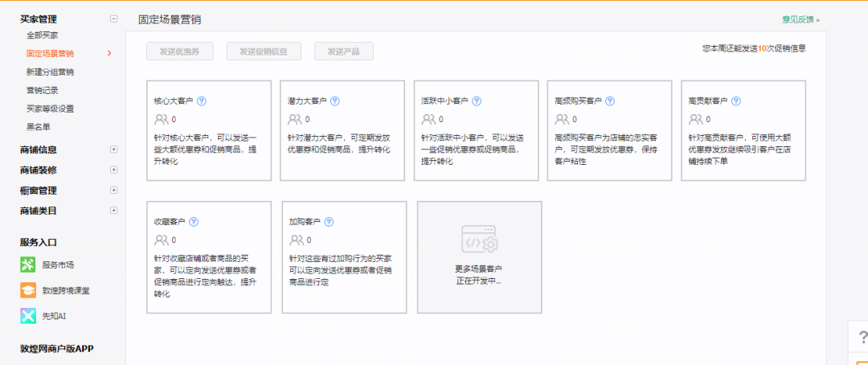Click 商铺信息 section heading
The image size is (868, 365).
[39, 150]
